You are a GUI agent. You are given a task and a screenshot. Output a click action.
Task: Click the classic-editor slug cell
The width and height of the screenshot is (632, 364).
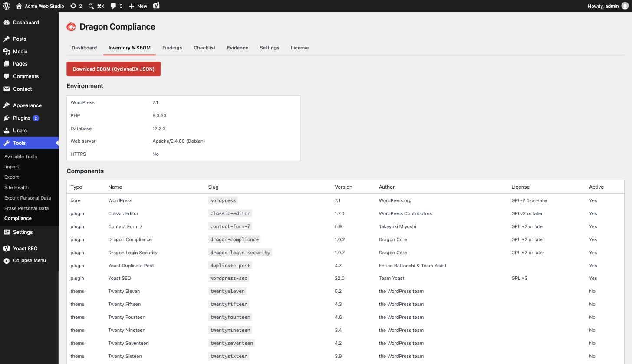(x=230, y=213)
